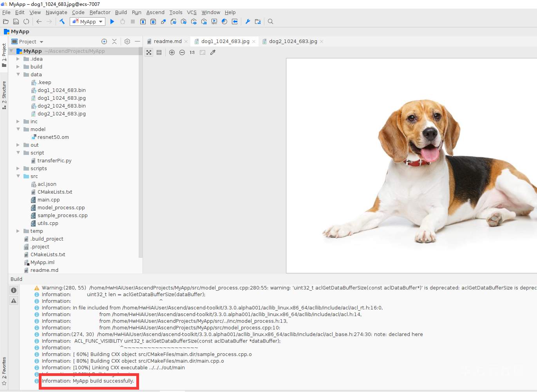The image size is (537, 392).
Task: Open the Ascend menu
Action: (155, 12)
